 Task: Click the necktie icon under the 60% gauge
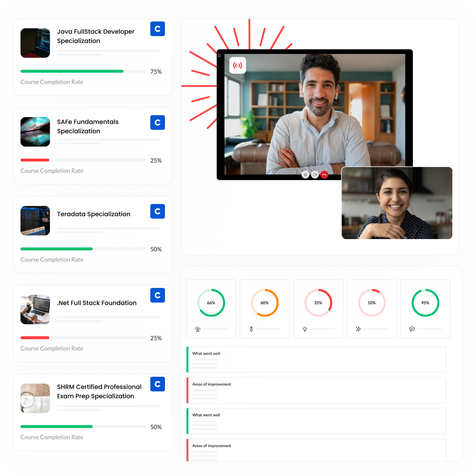click(251, 329)
